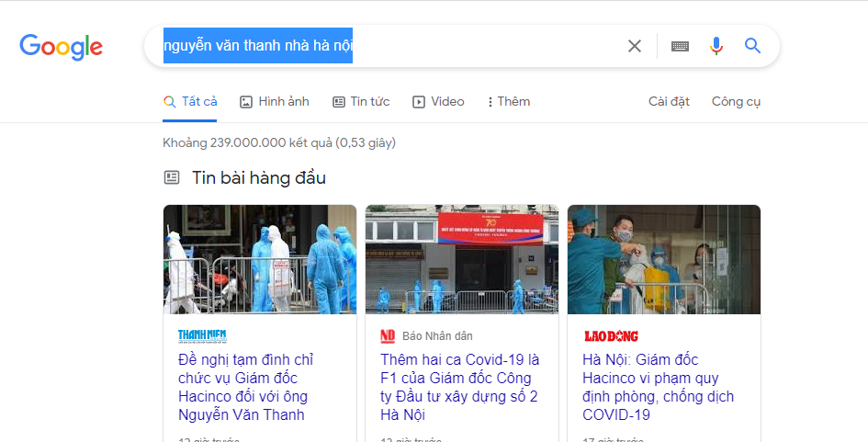This screenshot has height=442, width=868.
Task: Click thumbnail of masked officer at barrier
Action: pyautogui.click(x=664, y=259)
